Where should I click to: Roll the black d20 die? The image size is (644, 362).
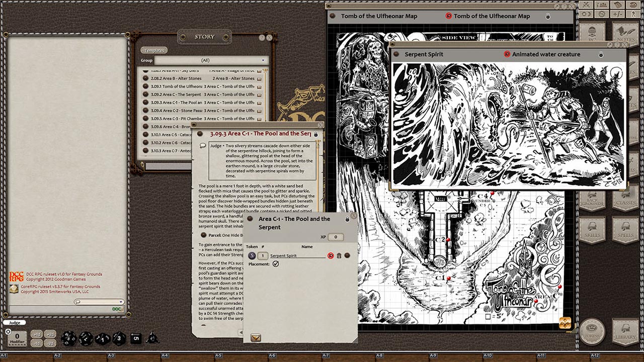68,338
